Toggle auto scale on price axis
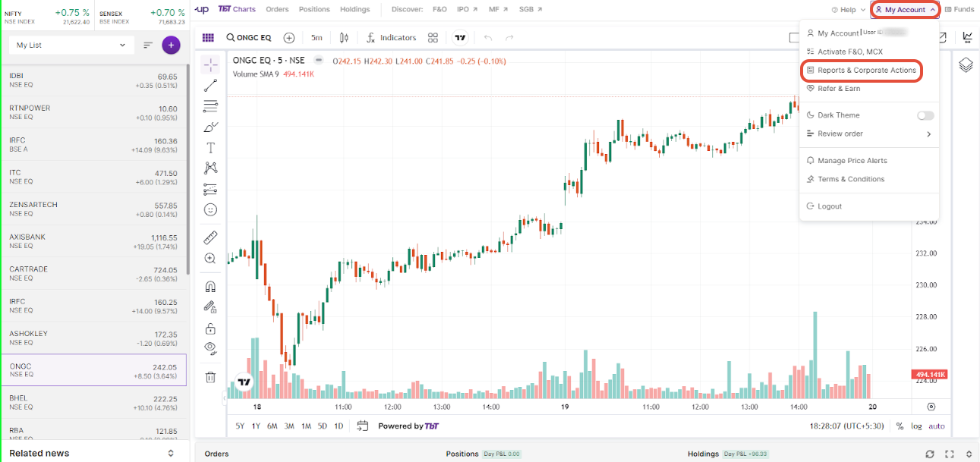980x462 pixels. 937,426
